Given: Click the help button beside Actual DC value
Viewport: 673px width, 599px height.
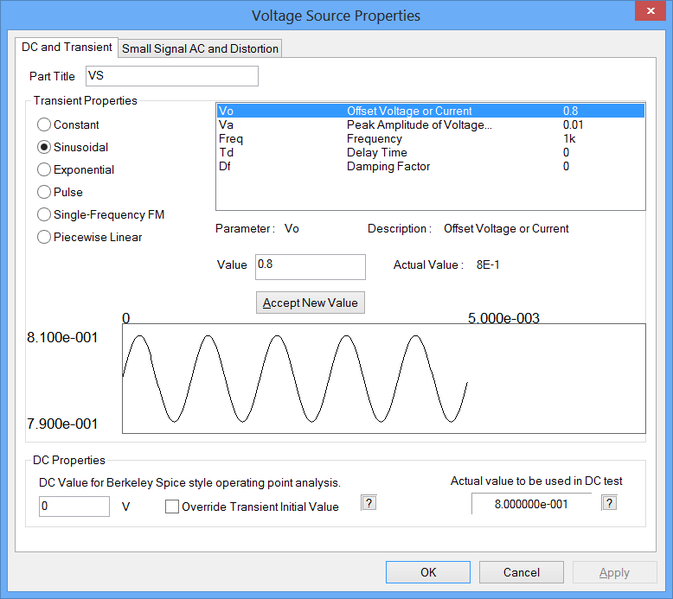Looking at the screenshot, I should click(x=610, y=503).
